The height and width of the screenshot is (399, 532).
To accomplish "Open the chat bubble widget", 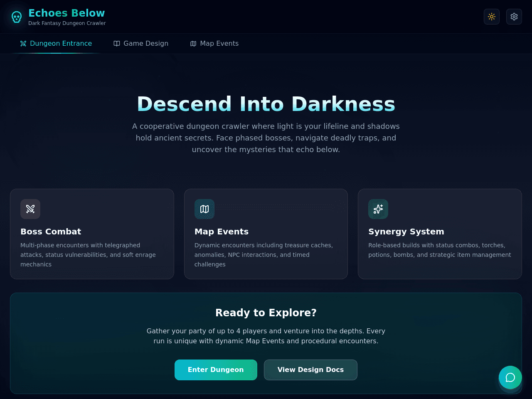I will [510, 377].
